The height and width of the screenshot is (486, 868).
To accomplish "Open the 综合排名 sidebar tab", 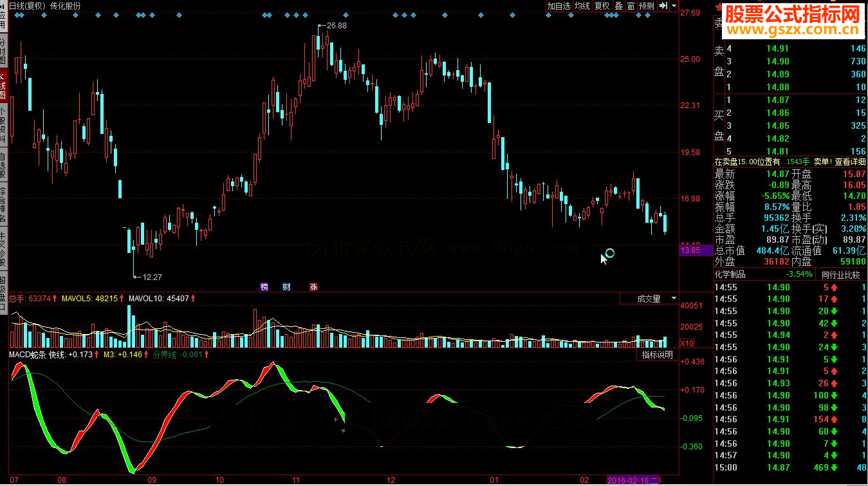I will point(3,204).
